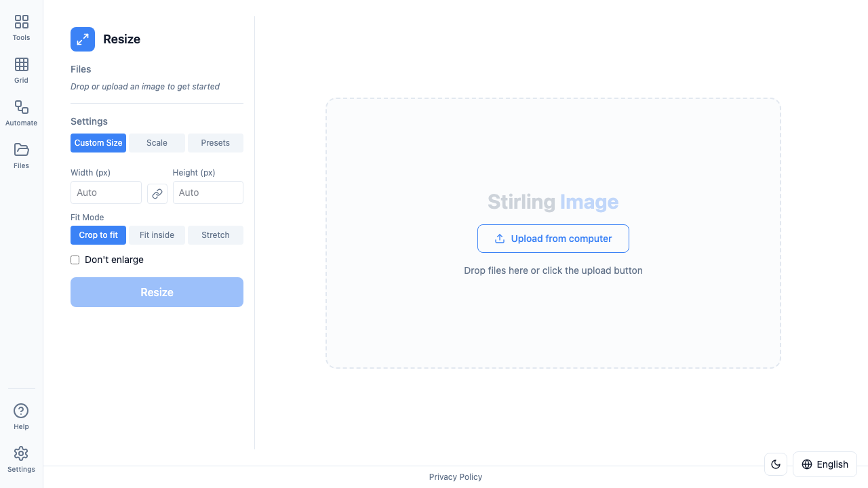868x488 pixels.
Task: Choose Fit inside mode
Action: (x=157, y=235)
